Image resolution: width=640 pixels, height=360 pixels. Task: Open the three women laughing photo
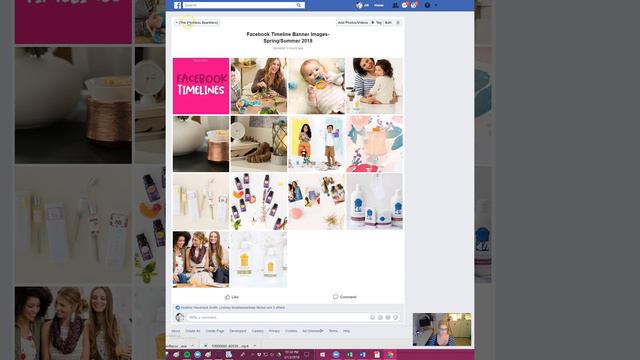point(201,260)
